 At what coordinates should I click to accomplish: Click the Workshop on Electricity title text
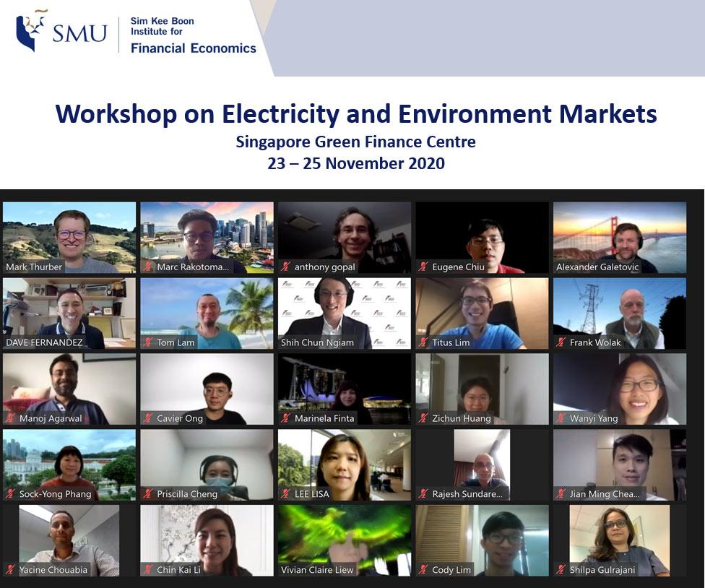click(x=357, y=113)
